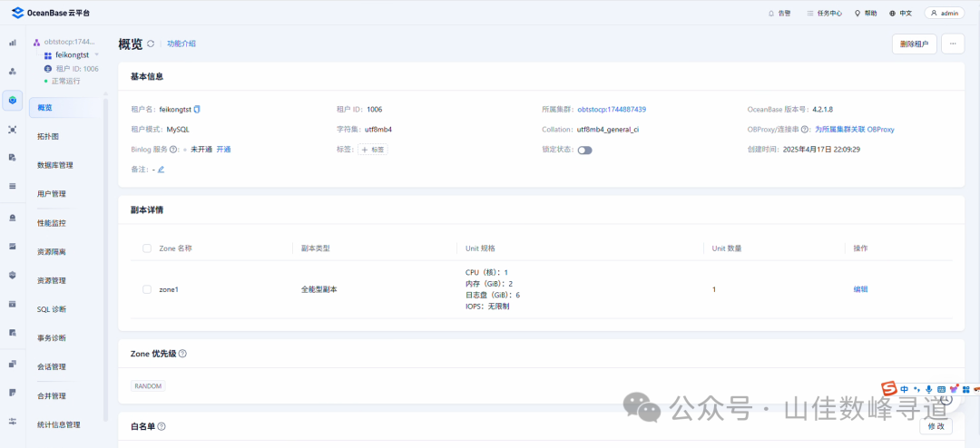Open the bar-chart overview icon in left rail
This screenshot has width=980, height=448.
tap(13, 43)
